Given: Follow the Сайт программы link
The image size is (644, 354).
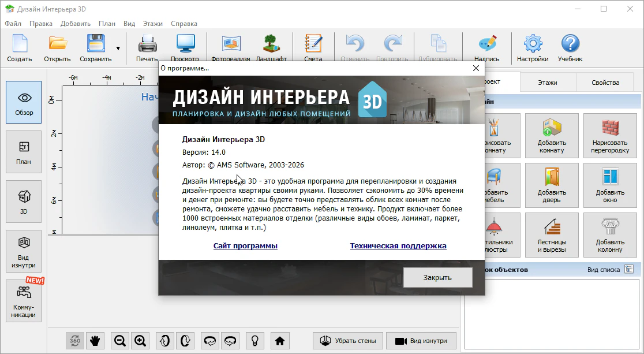Looking at the screenshot, I should tap(245, 245).
